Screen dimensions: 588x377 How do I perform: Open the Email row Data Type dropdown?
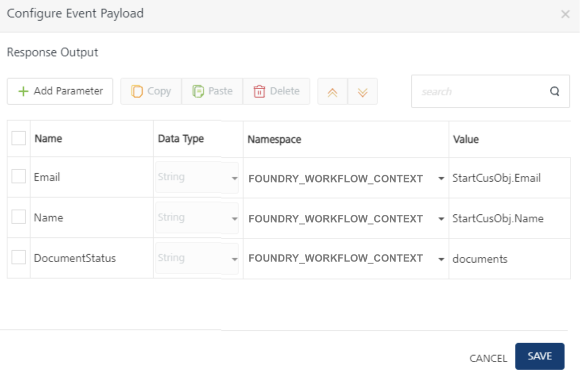(234, 178)
